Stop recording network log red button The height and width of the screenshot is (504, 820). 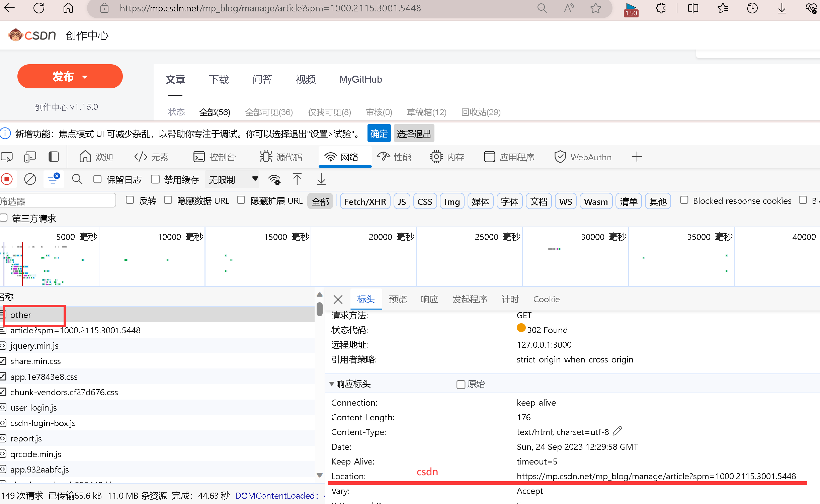(7, 179)
